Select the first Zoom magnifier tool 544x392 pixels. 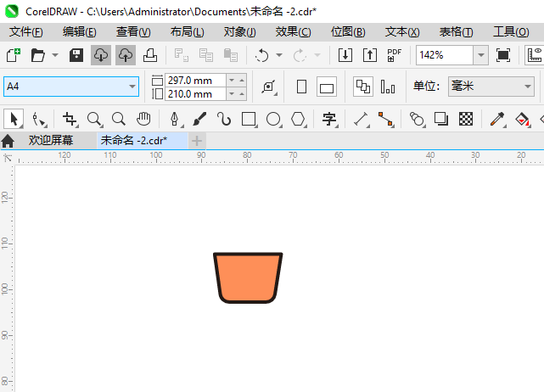(95, 120)
